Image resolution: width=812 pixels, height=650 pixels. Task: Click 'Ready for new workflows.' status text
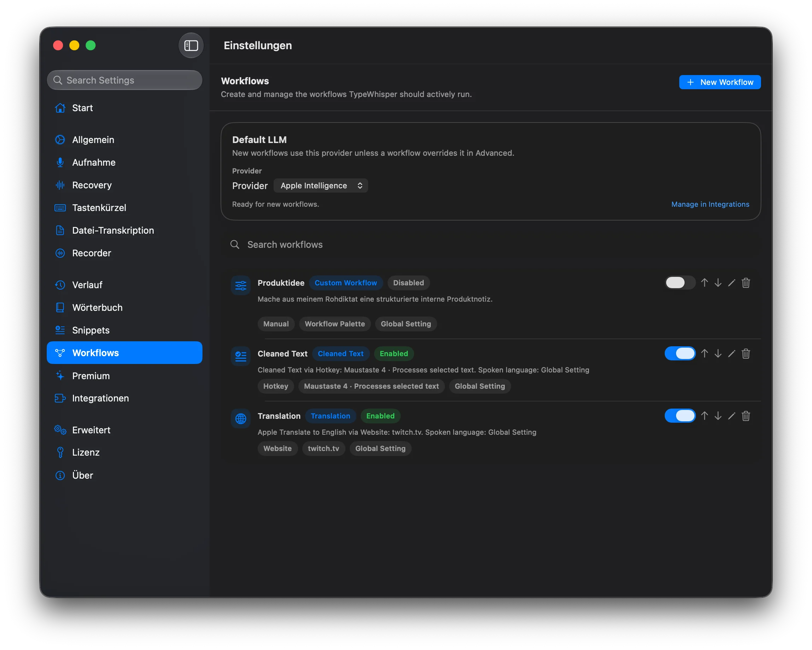point(275,204)
